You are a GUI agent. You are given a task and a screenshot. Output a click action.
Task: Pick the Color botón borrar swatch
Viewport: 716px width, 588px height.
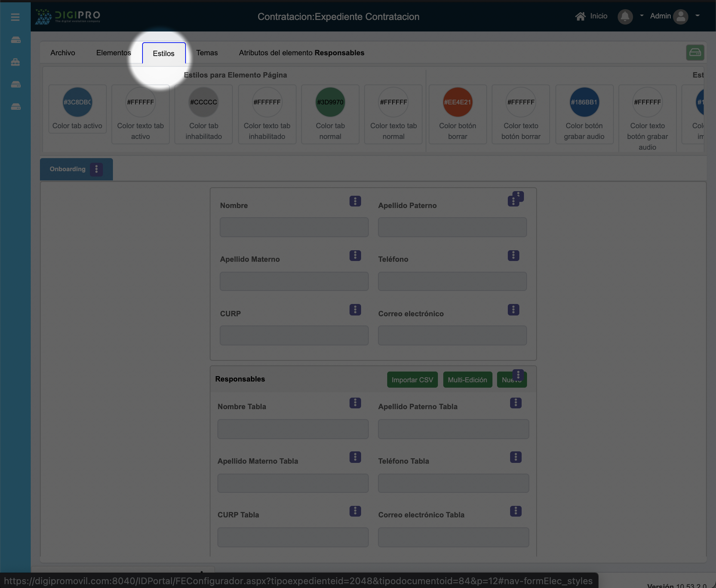[457, 102]
